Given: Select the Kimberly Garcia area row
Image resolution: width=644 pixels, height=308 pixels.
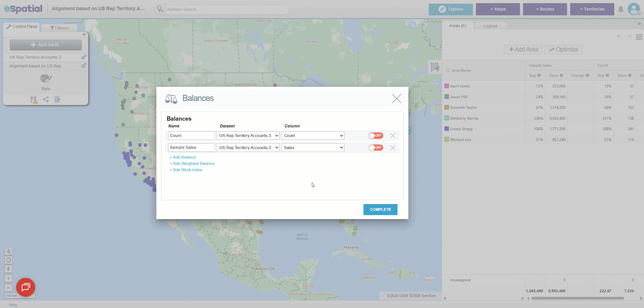Looking at the screenshot, I should tap(543, 118).
